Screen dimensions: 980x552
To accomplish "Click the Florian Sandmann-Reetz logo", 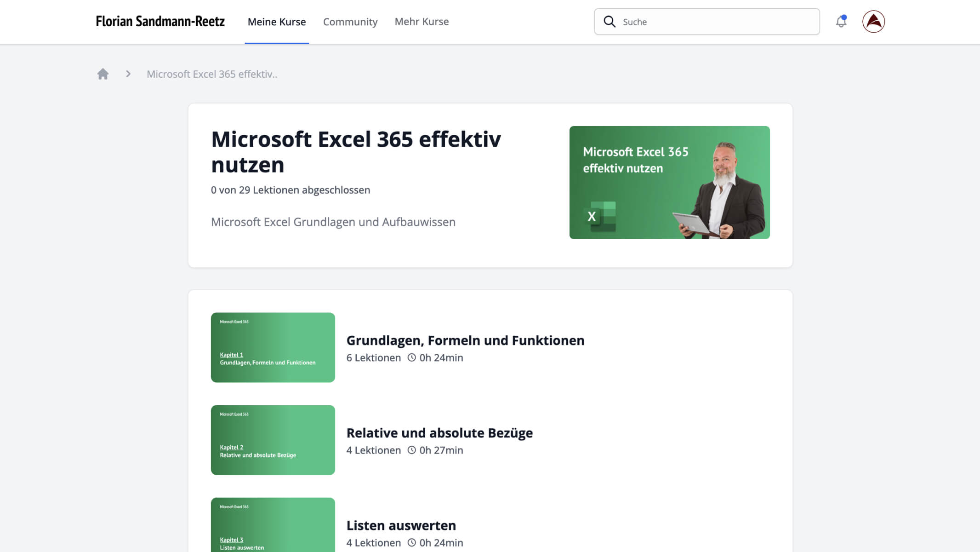I will click(160, 22).
